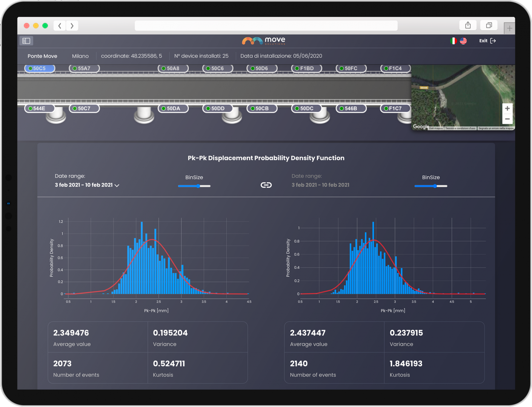Go back with browser back chevron
The height and width of the screenshot is (407, 532).
[x=60, y=26]
